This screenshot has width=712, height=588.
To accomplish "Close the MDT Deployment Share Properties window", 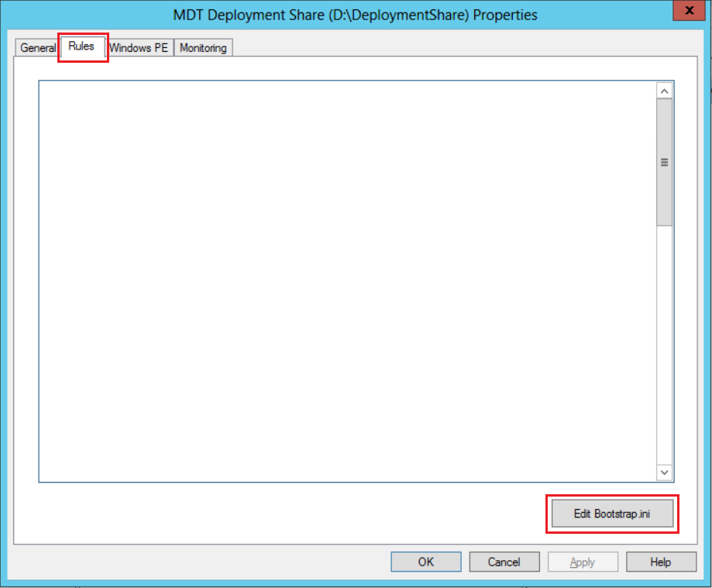I will 684,11.
